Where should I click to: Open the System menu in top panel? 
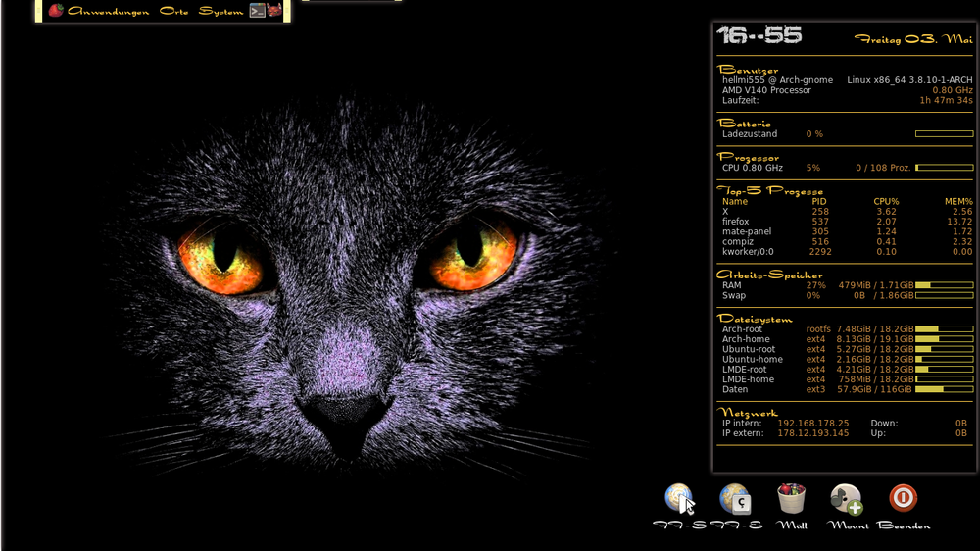point(220,11)
